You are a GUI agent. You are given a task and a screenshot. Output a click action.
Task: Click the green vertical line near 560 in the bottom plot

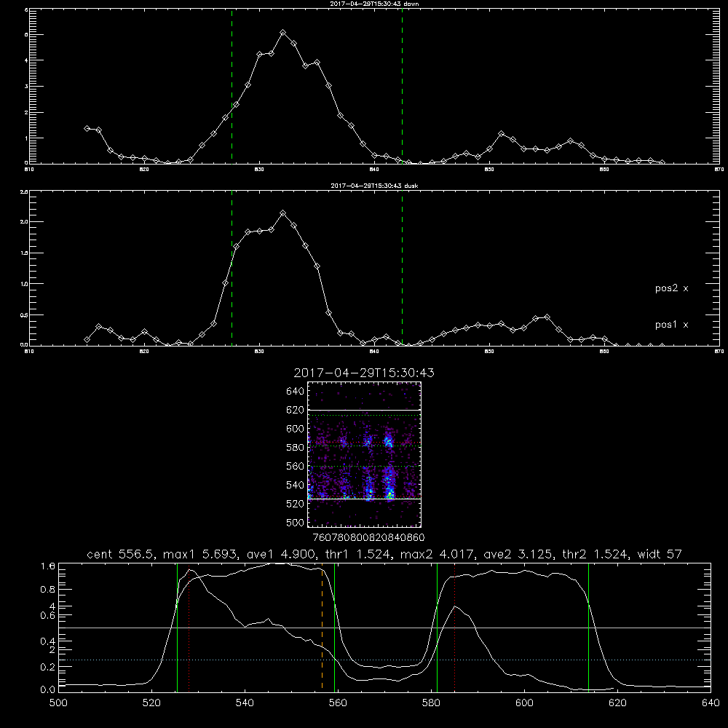334,627
